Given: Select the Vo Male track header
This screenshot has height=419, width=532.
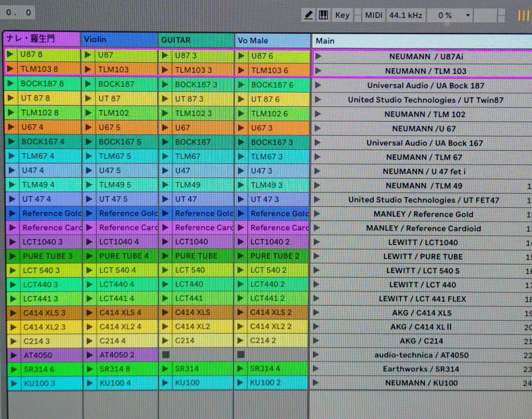Looking at the screenshot, I should (x=272, y=41).
